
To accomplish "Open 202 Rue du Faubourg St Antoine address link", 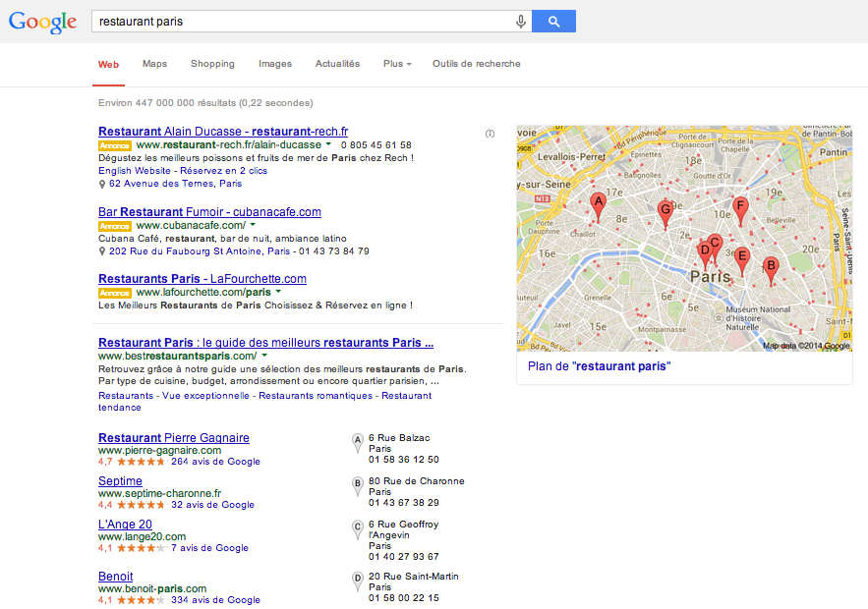I will [200, 251].
